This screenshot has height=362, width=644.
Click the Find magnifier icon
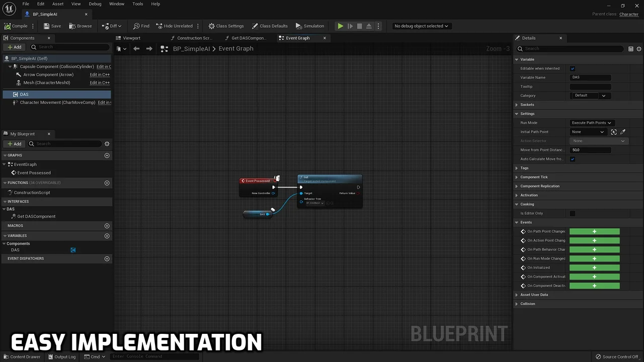[136, 26]
